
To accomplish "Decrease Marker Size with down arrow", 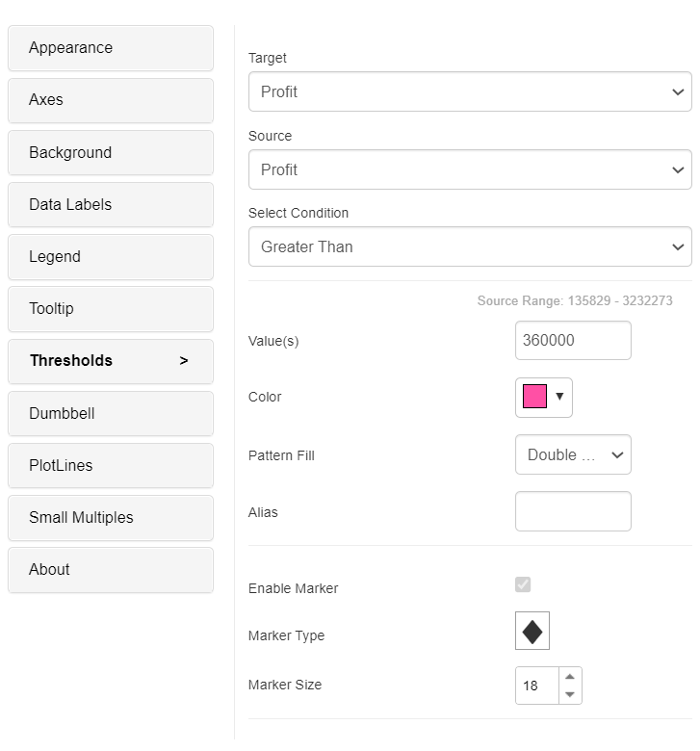I will click(x=570, y=694).
